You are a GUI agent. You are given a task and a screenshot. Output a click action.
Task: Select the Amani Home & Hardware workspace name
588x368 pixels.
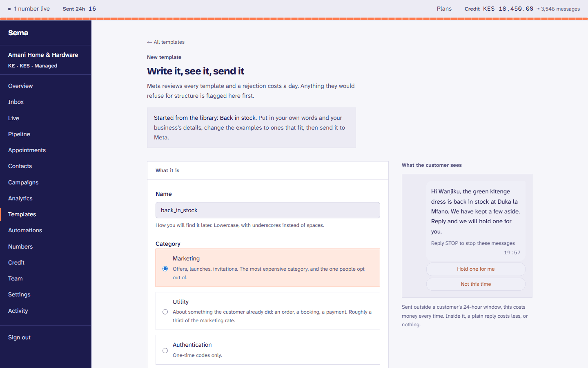(43, 55)
